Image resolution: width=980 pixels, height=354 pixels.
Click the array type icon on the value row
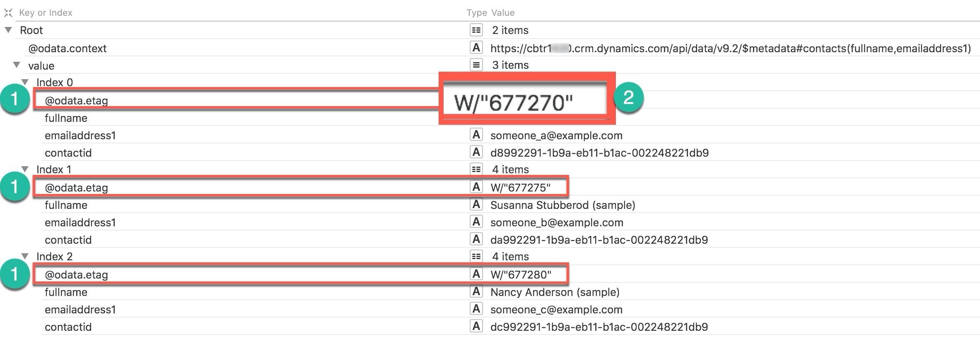pos(476,65)
